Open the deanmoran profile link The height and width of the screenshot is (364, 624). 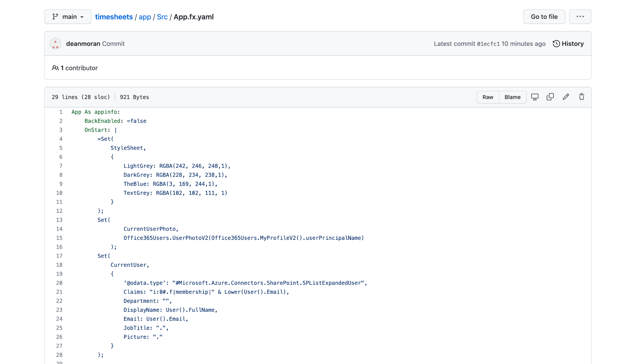(83, 44)
